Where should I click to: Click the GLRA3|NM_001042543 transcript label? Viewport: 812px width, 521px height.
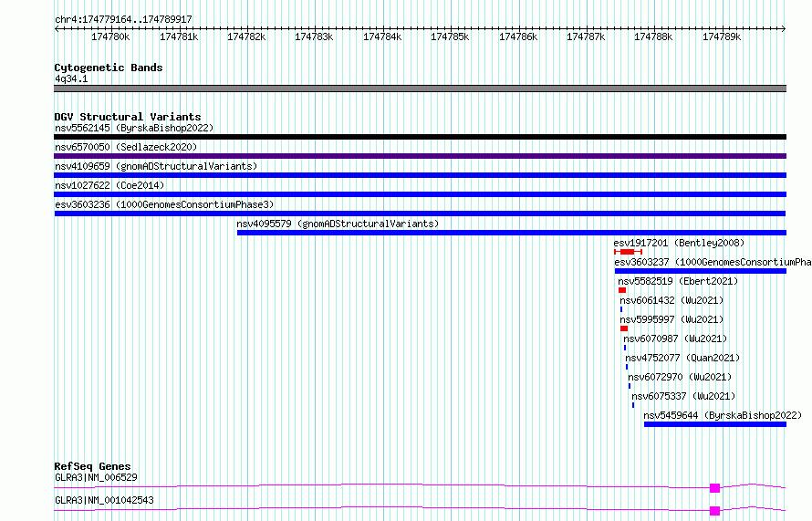104,500
